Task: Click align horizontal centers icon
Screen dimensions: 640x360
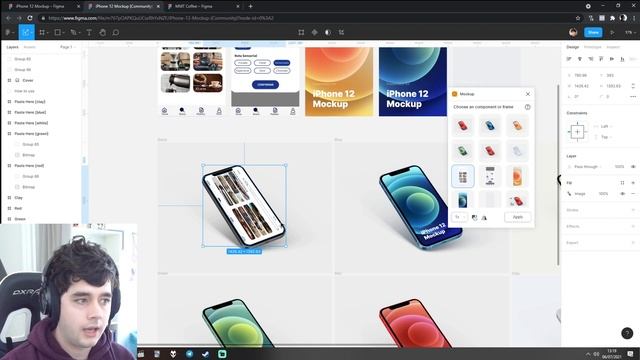Action: pyautogui.click(x=580, y=59)
